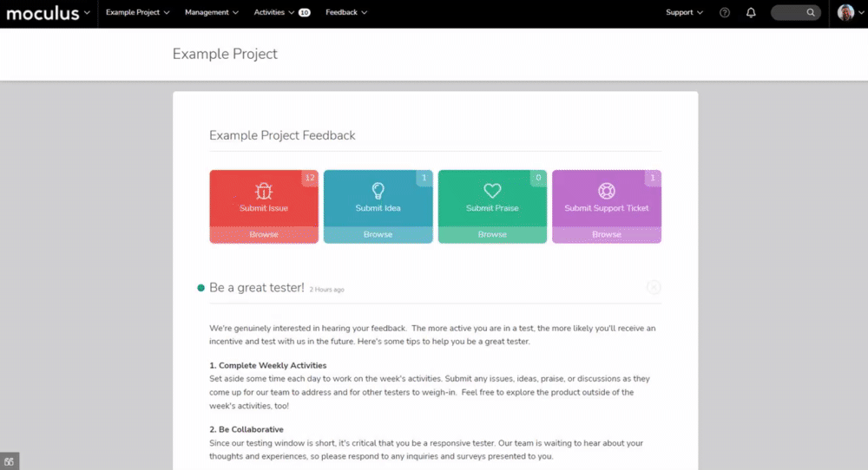
Task: Browse submitted issues
Action: [x=264, y=234]
